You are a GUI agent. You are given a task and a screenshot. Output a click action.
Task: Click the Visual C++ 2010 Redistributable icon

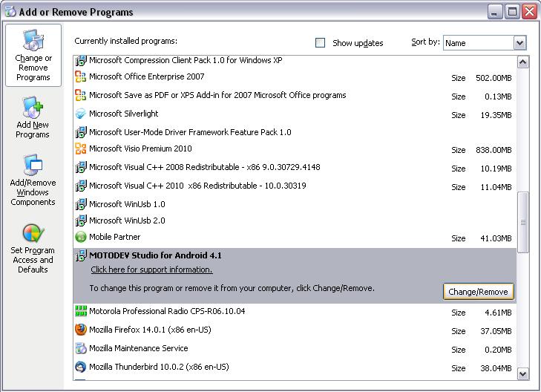pos(81,186)
